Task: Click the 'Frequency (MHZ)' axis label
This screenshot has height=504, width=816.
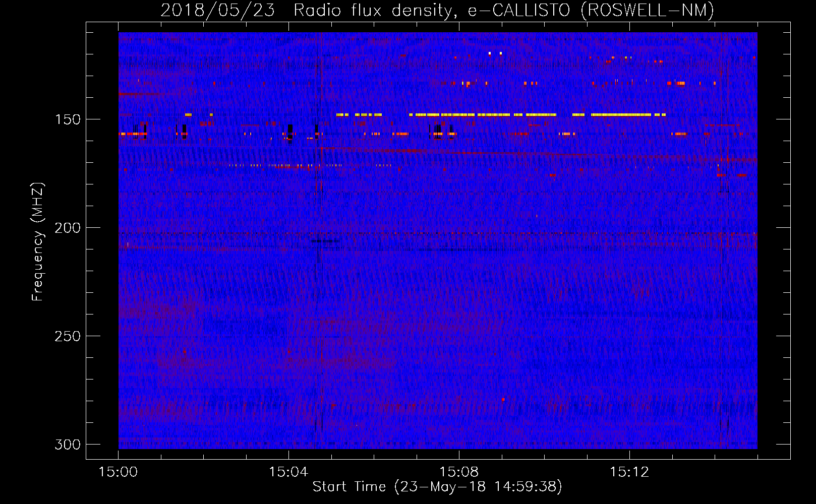Action: [x=38, y=242]
